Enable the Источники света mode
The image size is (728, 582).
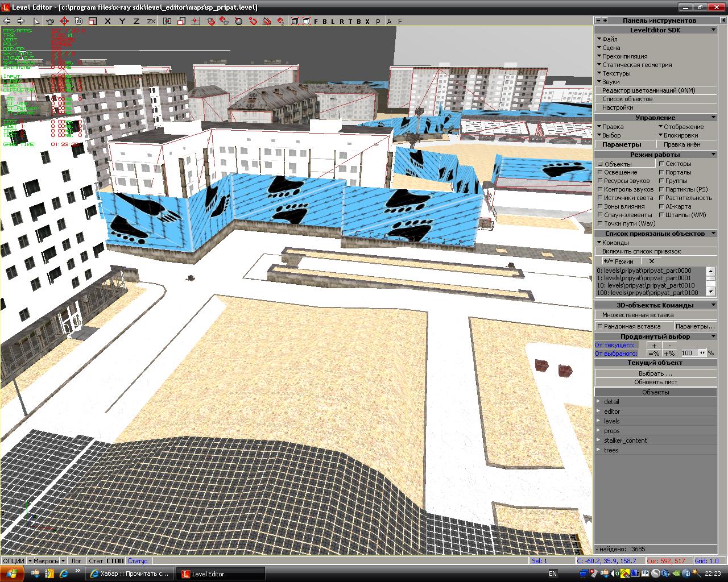[625, 198]
